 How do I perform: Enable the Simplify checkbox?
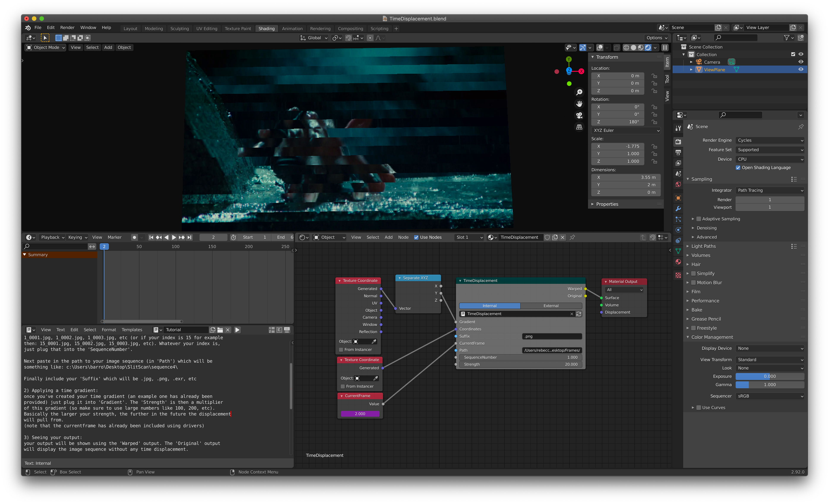pos(693,273)
